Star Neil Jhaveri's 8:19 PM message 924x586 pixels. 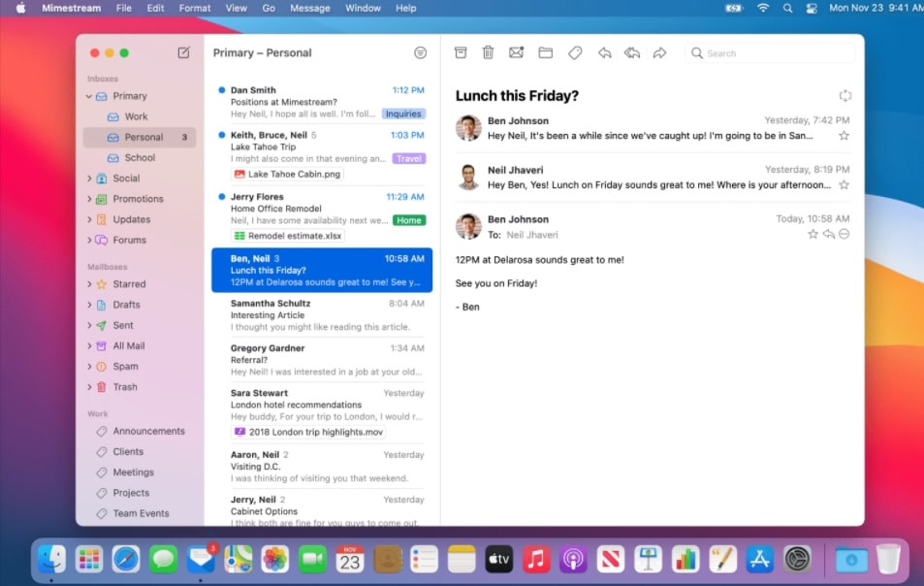click(844, 185)
